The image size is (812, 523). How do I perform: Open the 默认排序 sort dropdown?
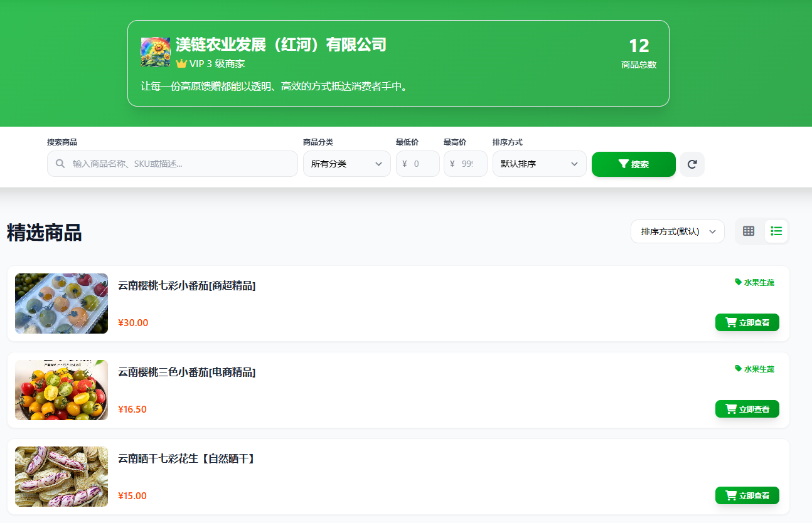pyautogui.click(x=539, y=164)
